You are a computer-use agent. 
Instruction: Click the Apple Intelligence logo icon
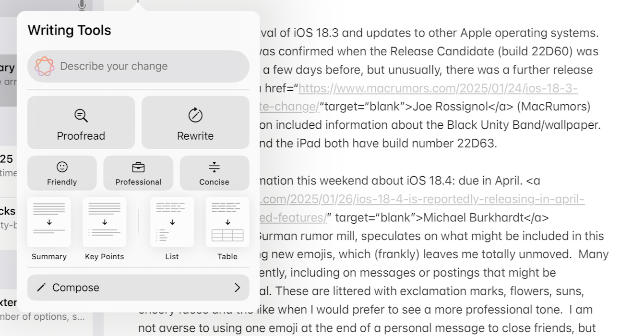click(44, 66)
